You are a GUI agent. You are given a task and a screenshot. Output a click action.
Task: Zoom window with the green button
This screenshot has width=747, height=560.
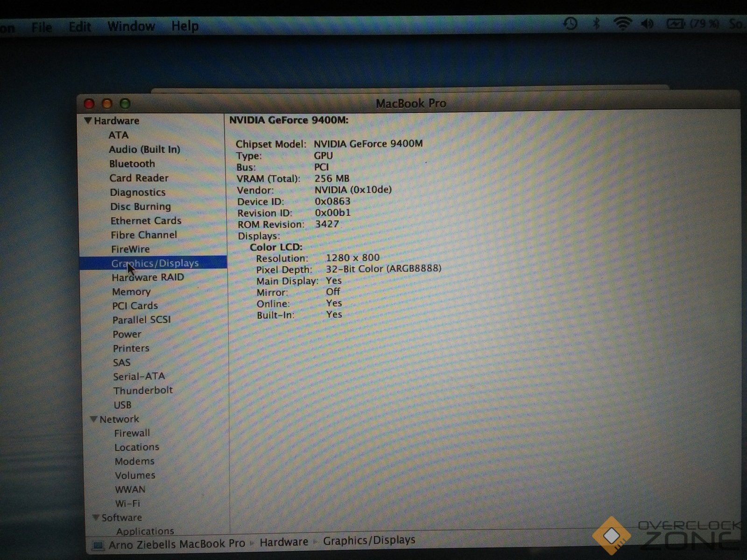tap(125, 104)
